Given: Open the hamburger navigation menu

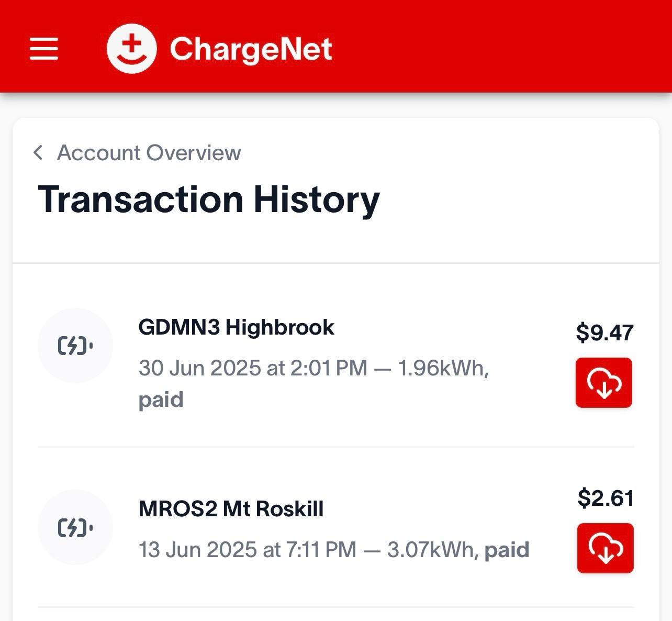Looking at the screenshot, I should pyautogui.click(x=44, y=49).
